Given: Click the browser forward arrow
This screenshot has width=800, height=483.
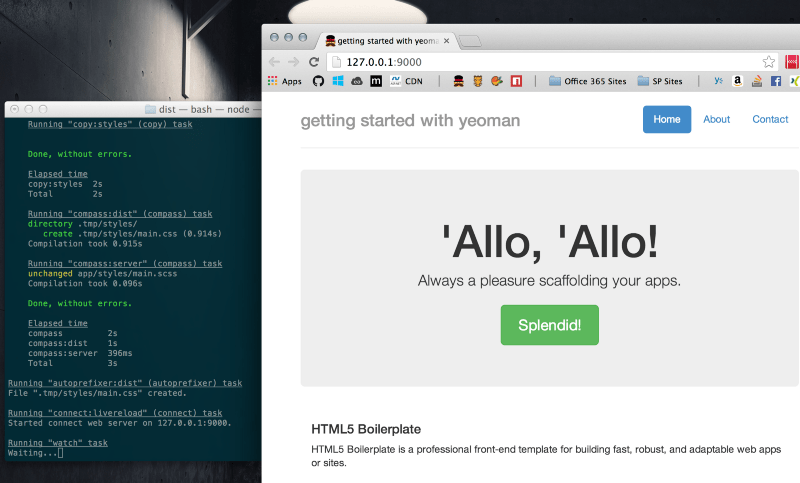Looking at the screenshot, I should (294, 61).
